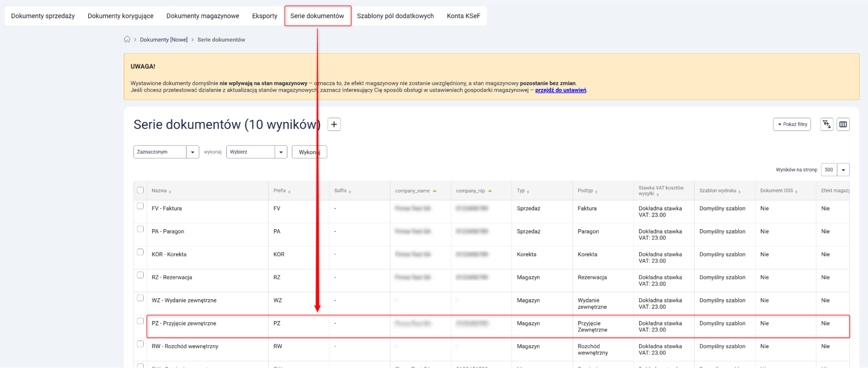Follow the 'przejdź do ustawień' link
Viewport: 868px width, 368px height.
(560, 90)
